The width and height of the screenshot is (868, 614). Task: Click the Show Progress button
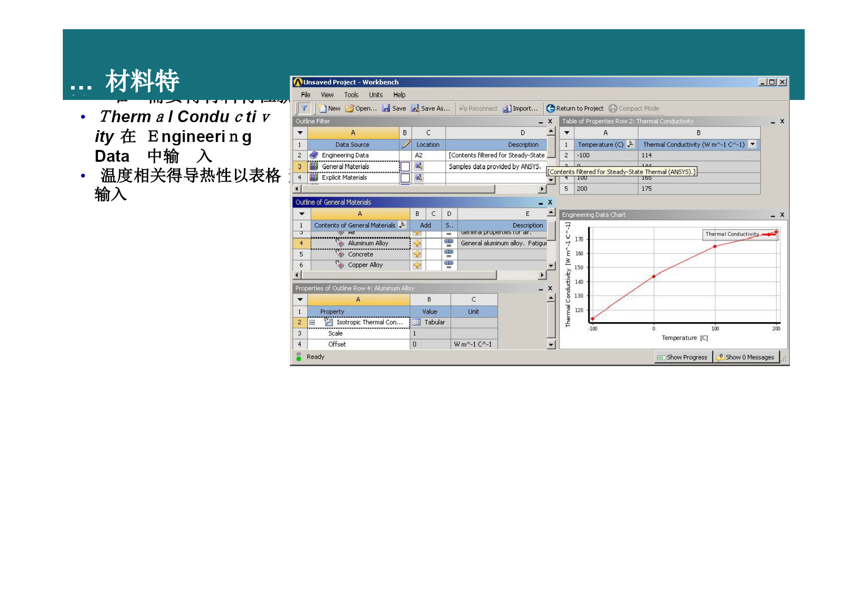click(683, 357)
